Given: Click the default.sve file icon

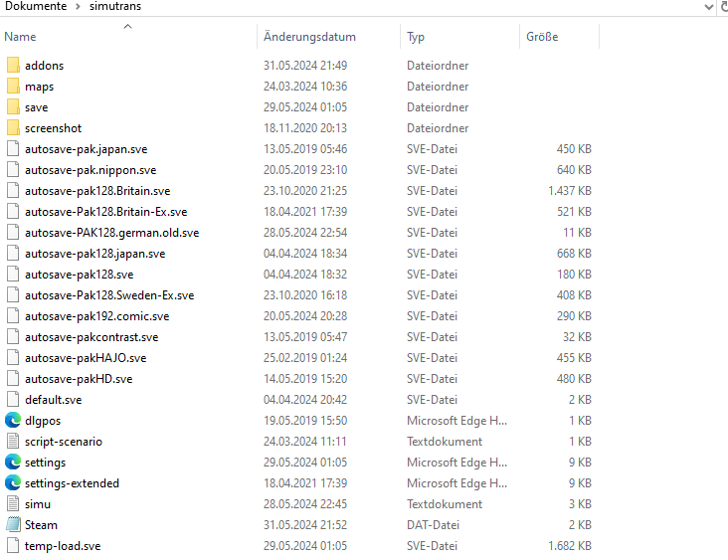Looking at the screenshot, I should (13, 400).
